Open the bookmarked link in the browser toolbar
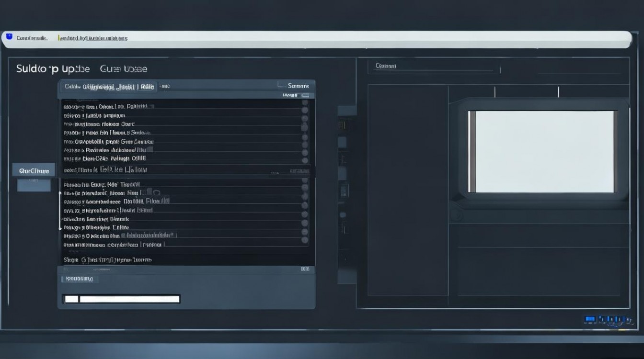Screen dimensions: 644x359 [x=92, y=38]
